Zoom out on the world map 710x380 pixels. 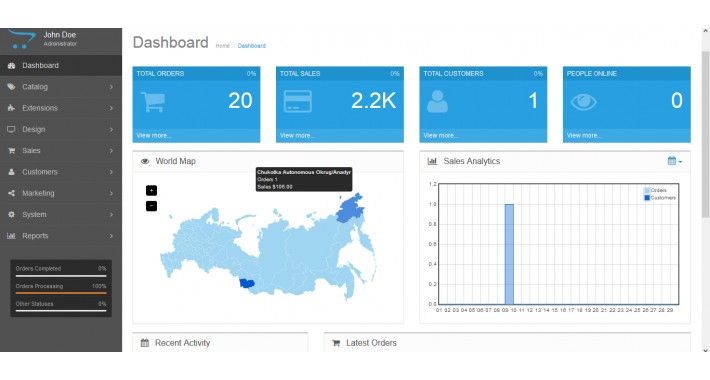(151, 206)
